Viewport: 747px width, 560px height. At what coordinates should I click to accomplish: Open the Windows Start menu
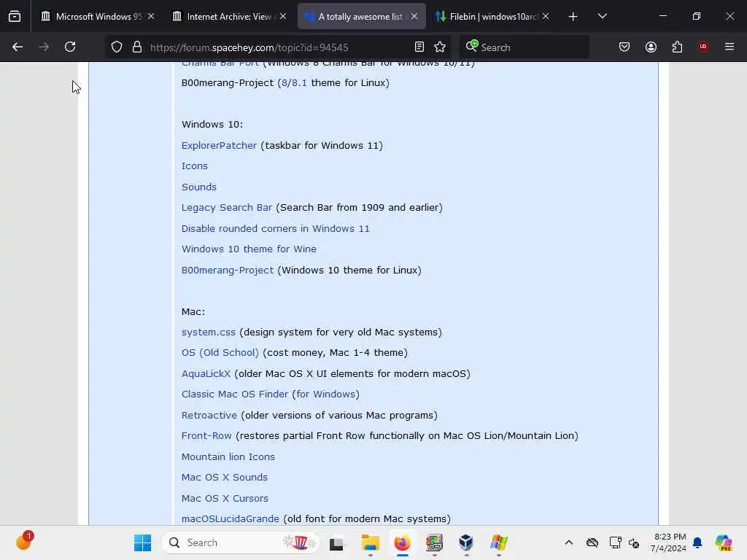[x=142, y=542]
